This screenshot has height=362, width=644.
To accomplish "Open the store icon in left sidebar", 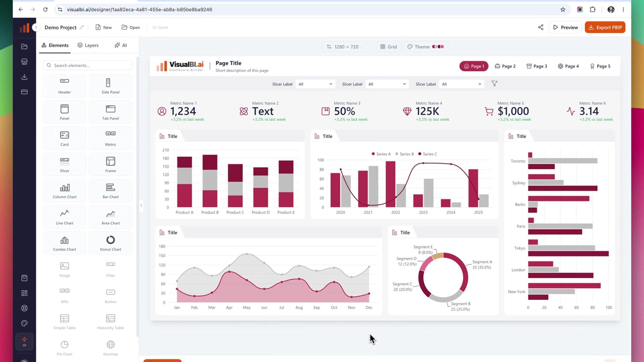I will coord(24,62).
